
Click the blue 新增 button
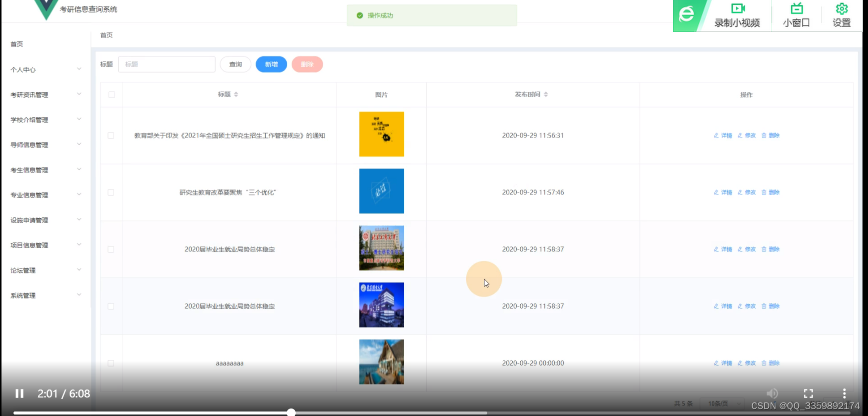pyautogui.click(x=271, y=64)
